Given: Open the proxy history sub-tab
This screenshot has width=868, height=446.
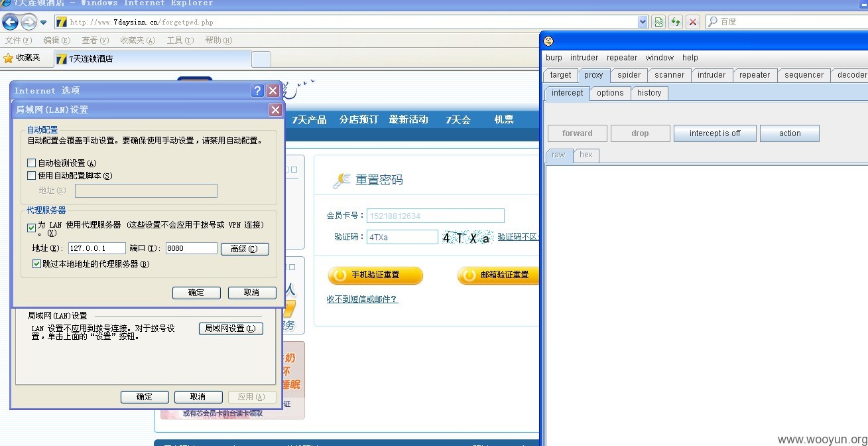Looking at the screenshot, I should point(649,93).
